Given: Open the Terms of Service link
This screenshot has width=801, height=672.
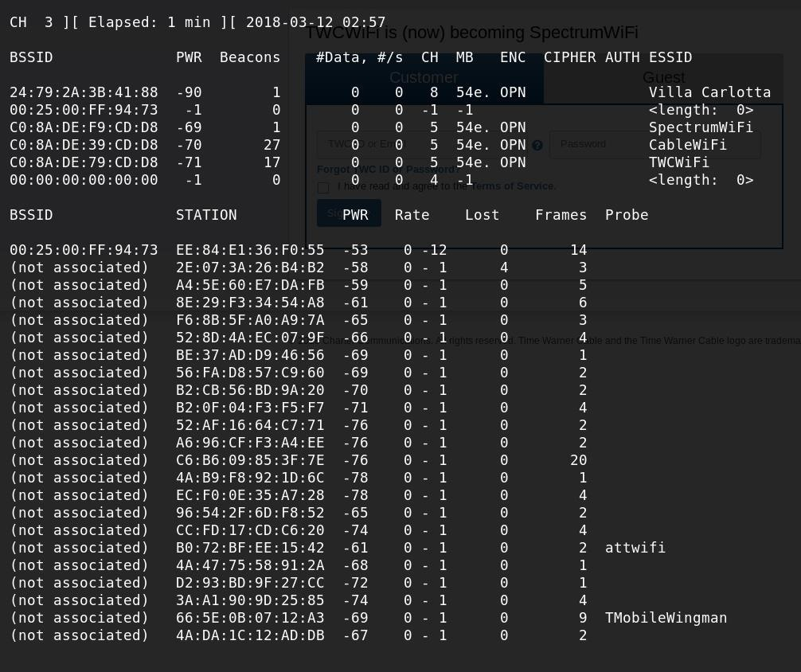Looking at the screenshot, I should 513,186.
